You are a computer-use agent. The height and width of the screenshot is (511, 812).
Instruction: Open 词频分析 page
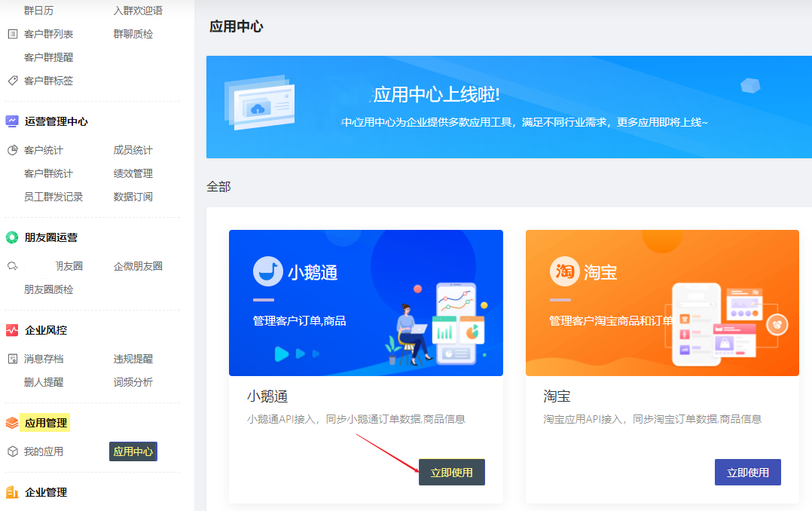pos(133,382)
